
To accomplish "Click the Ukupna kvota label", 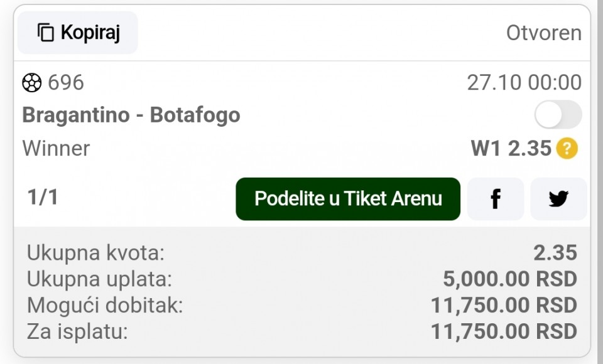I will [95, 253].
